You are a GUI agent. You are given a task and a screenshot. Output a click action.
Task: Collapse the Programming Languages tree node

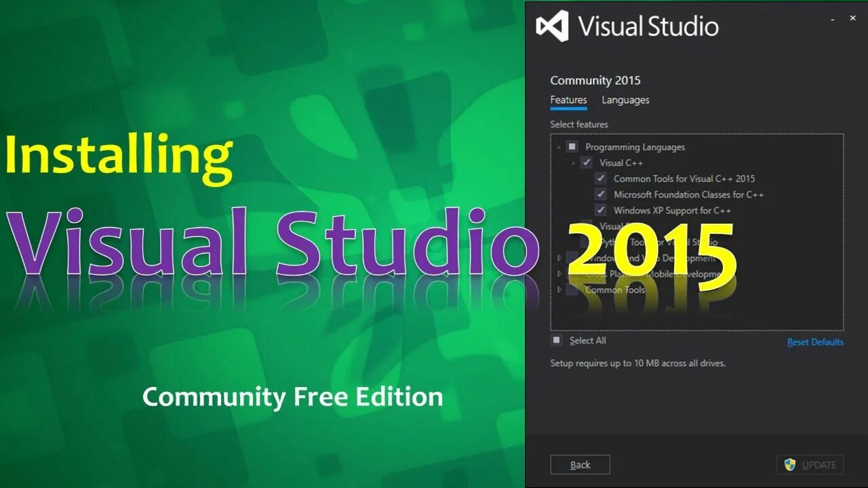click(559, 147)
